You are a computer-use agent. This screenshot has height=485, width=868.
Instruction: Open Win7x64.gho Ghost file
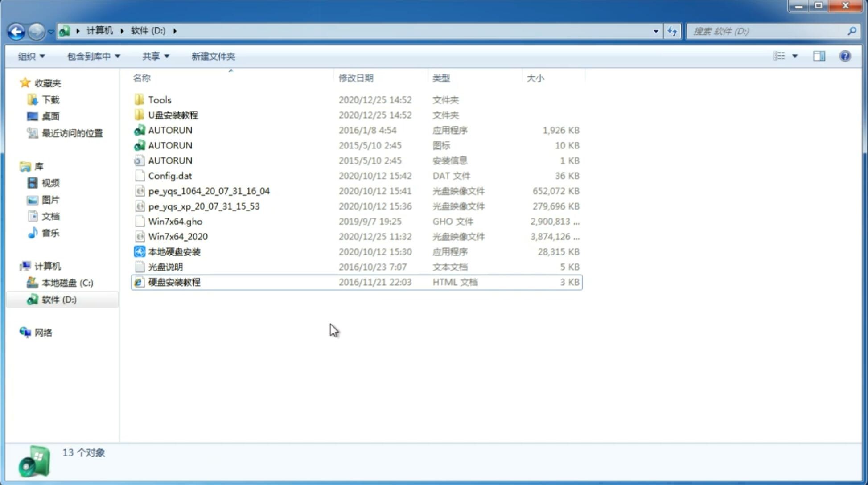(x=175, y=221)
